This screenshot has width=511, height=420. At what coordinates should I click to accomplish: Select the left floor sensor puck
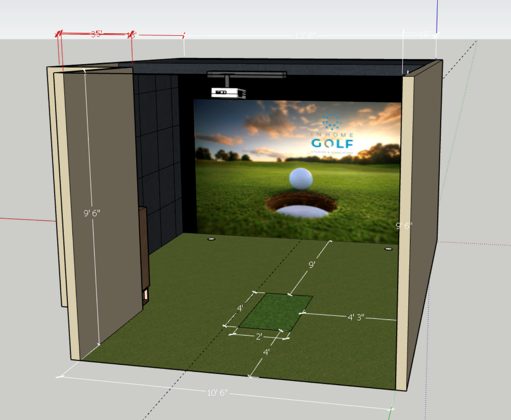[211, 239]
